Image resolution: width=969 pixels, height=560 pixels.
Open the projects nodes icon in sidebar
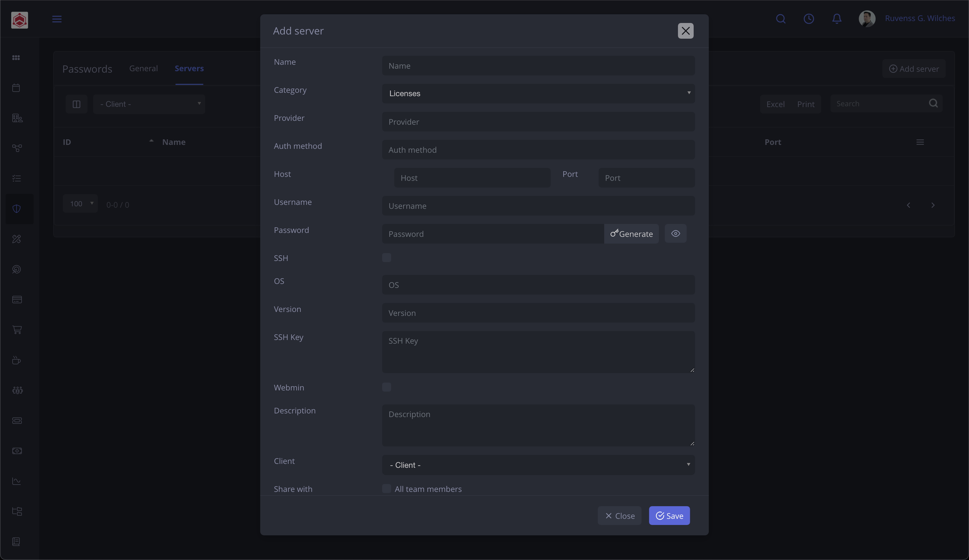[17, 148]
